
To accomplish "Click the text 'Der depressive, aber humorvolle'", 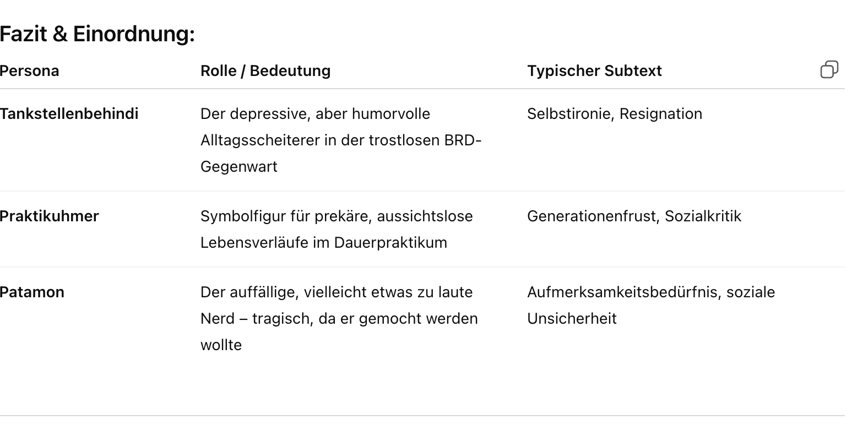I will (315, 114).
